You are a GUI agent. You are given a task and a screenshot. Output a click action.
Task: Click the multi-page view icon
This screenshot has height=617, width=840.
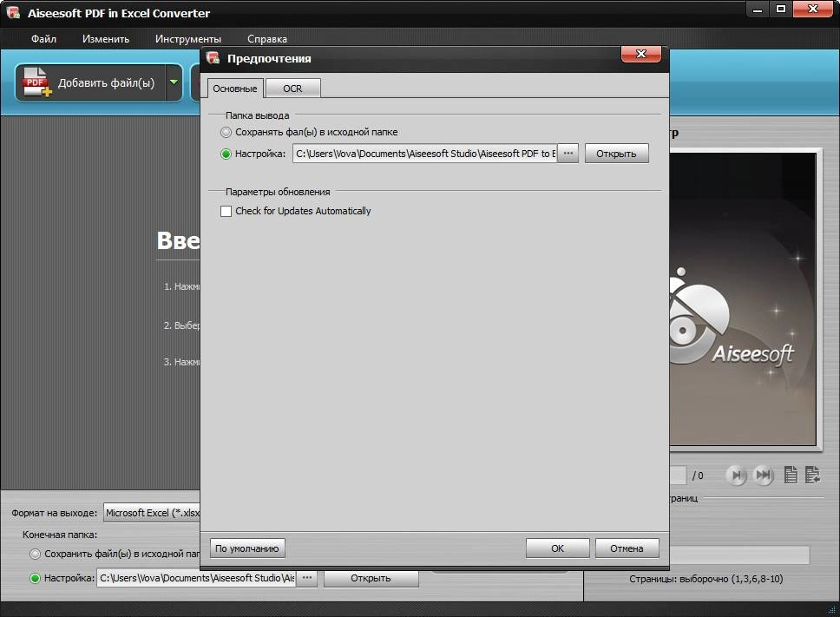(813, 475)
